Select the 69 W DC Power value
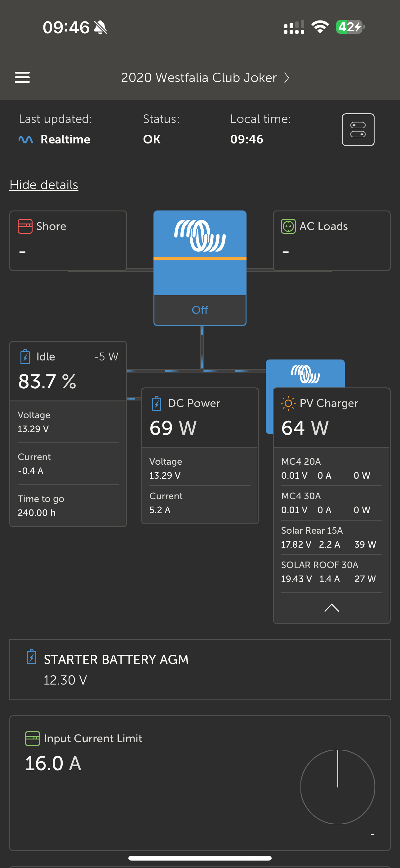400x868 pixels. click(173, 428)
